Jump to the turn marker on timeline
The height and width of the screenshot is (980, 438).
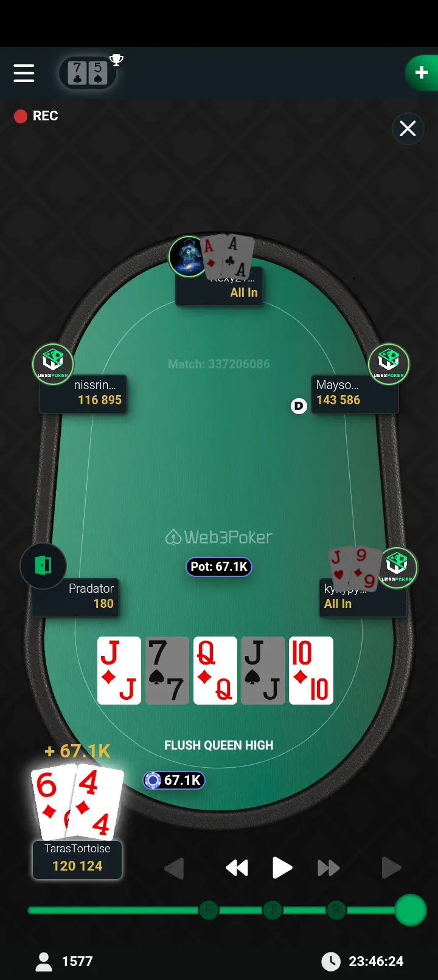tap(272, 910)
